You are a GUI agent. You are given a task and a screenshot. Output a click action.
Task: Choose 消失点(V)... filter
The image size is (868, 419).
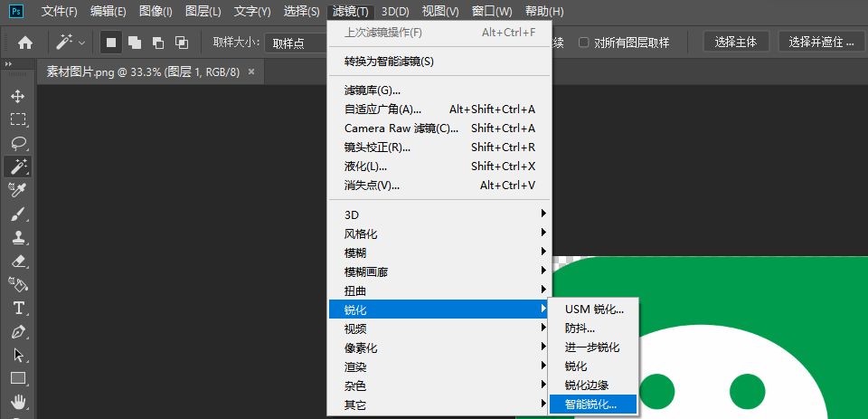[439, 186]
